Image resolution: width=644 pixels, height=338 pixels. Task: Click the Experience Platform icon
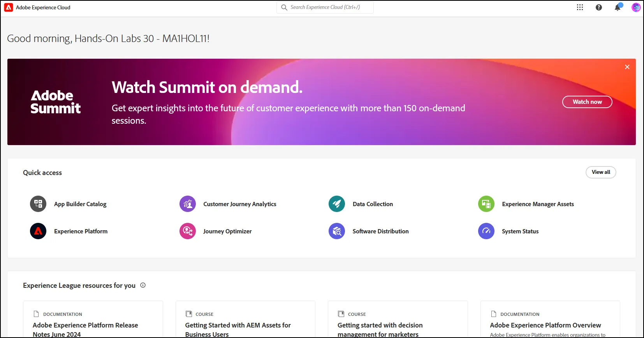(38, 231)
